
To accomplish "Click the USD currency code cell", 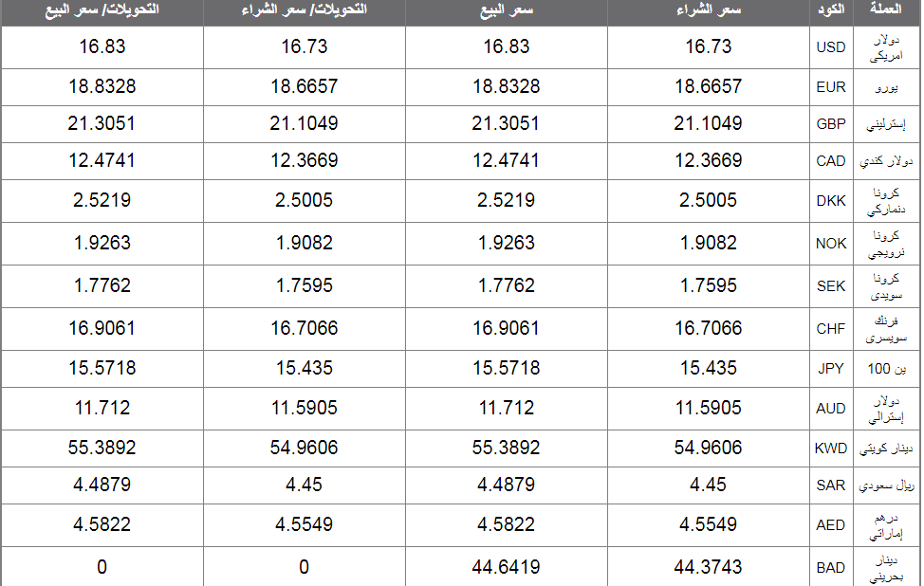I will click(x=831, y=47).
